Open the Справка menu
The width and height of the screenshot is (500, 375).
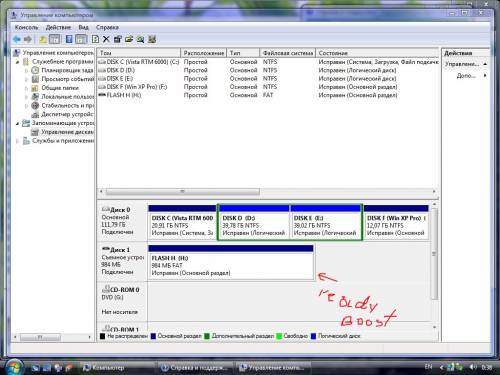pos(107,27)
